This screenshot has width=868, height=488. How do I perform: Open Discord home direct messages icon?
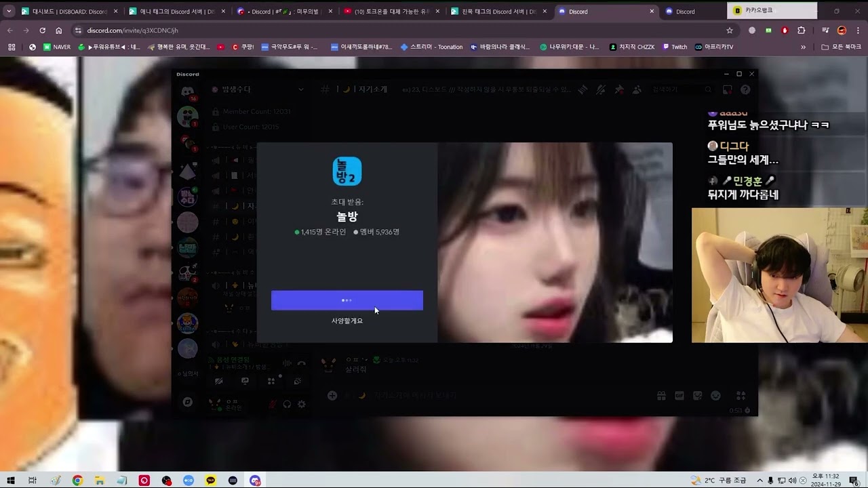point(188,91)
